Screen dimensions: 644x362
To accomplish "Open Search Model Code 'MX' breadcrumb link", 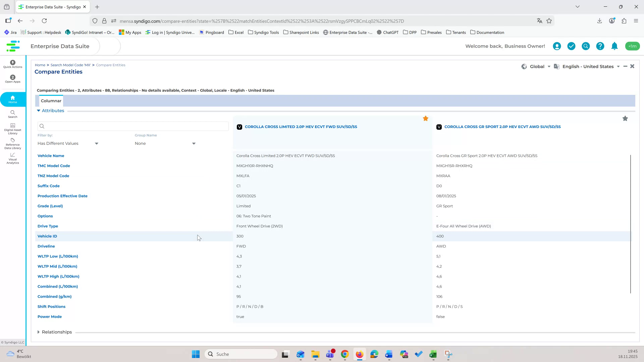I will pos(70,65).
